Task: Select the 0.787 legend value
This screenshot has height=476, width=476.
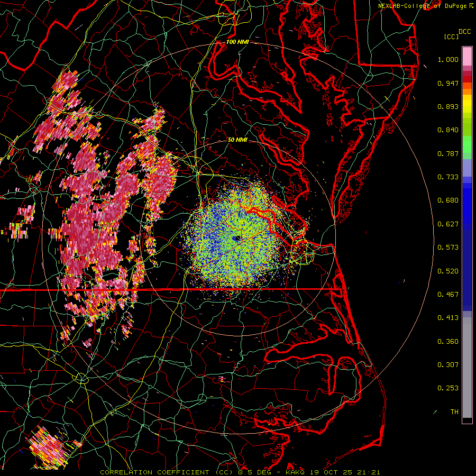Action: click(x=448, y=153)
